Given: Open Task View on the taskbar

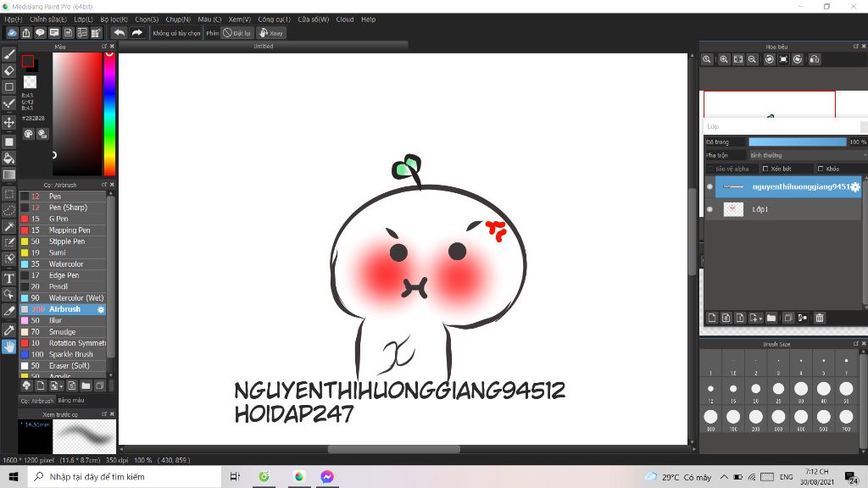Looking at the screenshot, I should coord(236,476).
